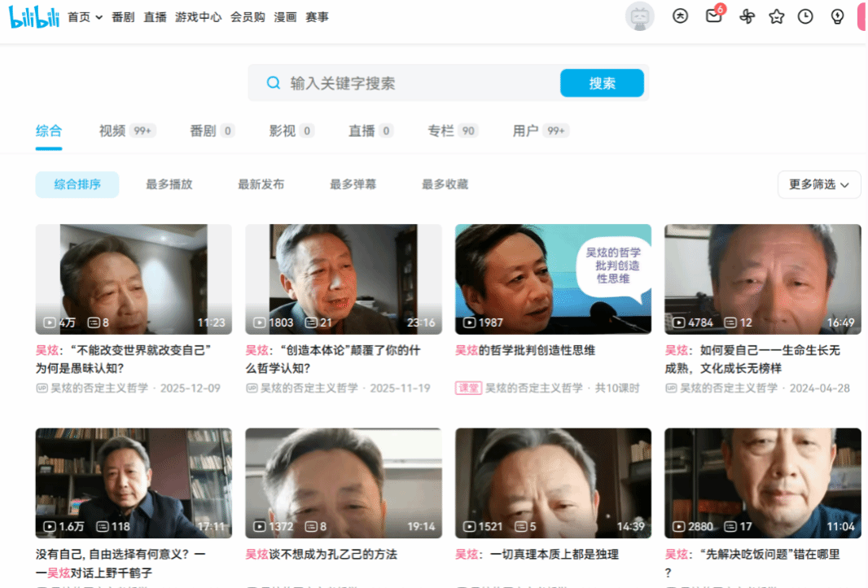
Task: Open the user avatar profile
Action: pyautogui.click(x=639, y=16)
